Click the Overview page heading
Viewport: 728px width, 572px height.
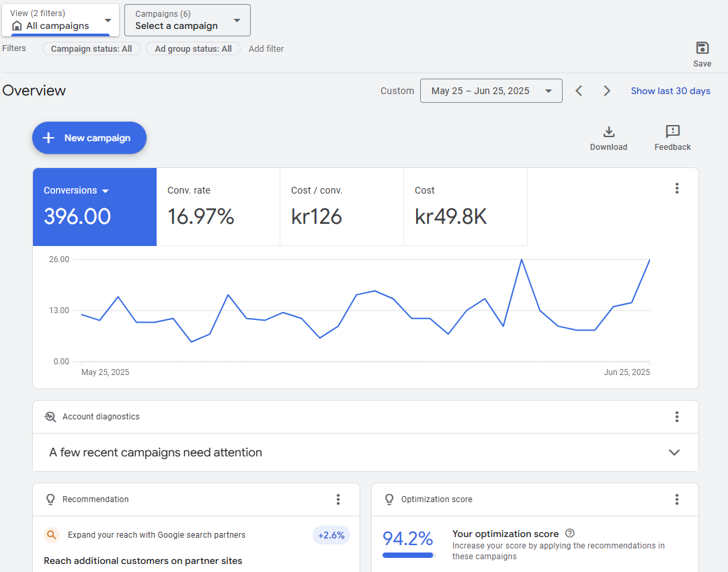pyautogui.click(x=34, y=91)
